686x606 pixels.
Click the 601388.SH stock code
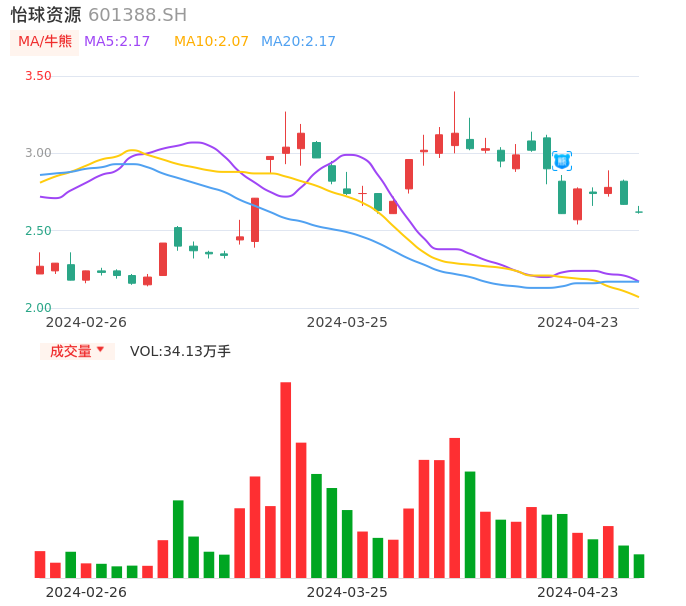[x=137, y=15]
